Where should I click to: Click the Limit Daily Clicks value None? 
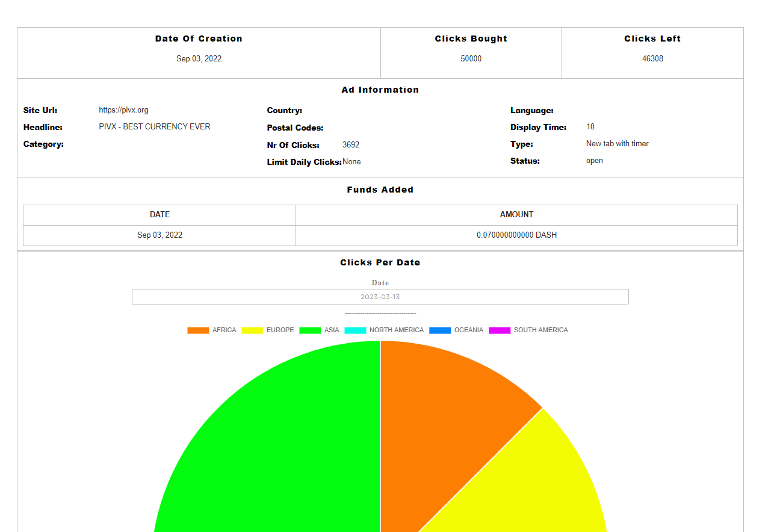(x=351, y=162)
